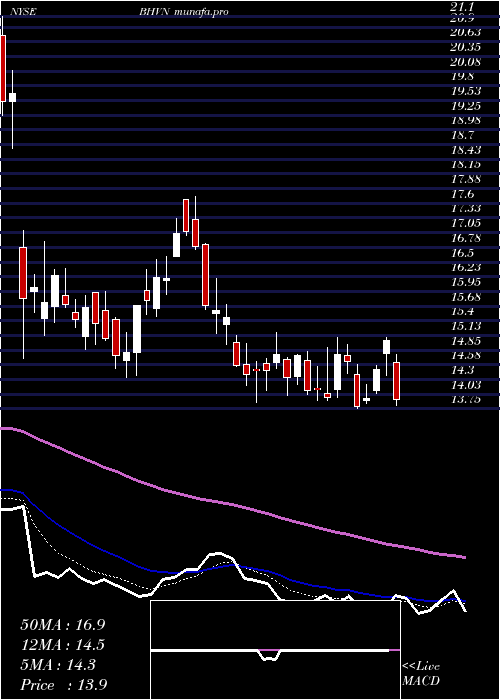500x700 pixels.
Task: Click the NYSE exchange label
Action: pyautogui.click(x=21, y=12)
